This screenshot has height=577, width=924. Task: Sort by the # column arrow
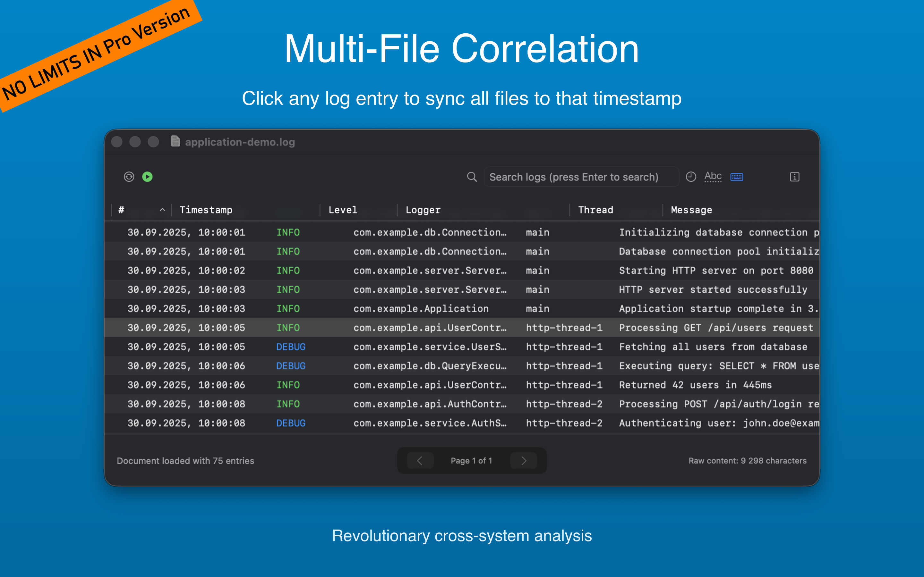click(162, 210)
